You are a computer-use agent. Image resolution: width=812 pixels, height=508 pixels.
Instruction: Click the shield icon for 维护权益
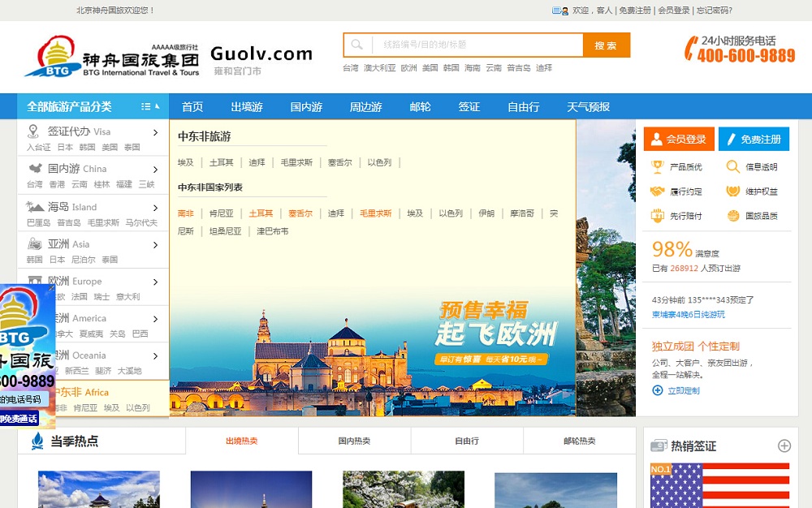[732, 191]
